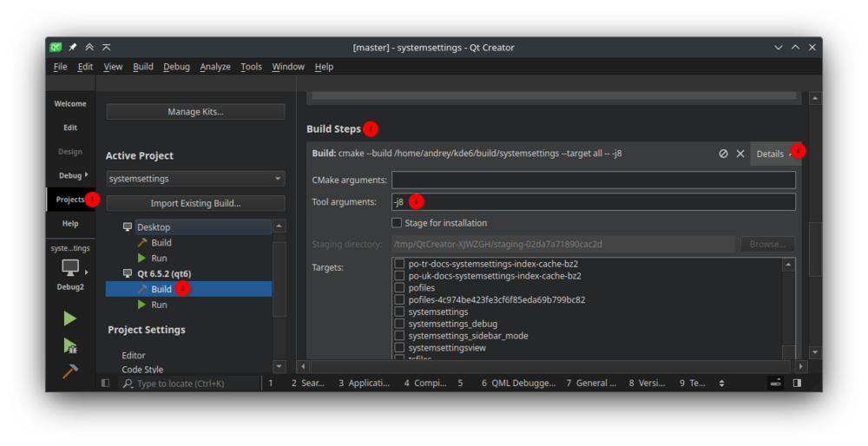
Task: Remove the build step with the X icon
Action: (x=740, y=154)
